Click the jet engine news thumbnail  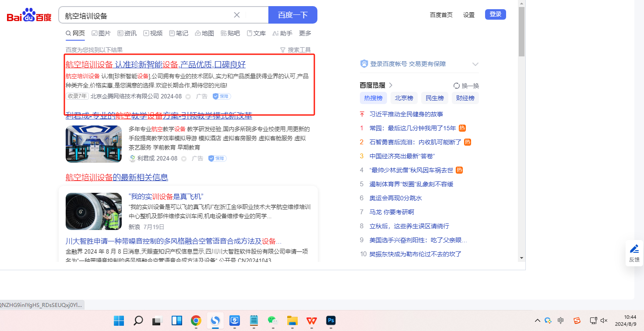[94, 211]
